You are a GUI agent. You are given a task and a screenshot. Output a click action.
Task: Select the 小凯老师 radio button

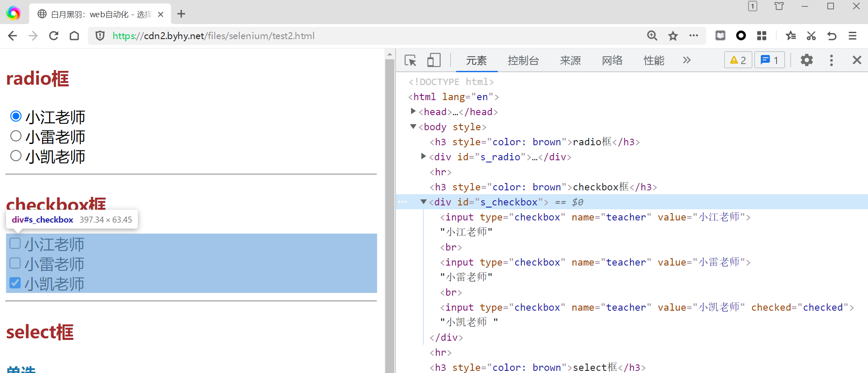(x=16, y=156)
